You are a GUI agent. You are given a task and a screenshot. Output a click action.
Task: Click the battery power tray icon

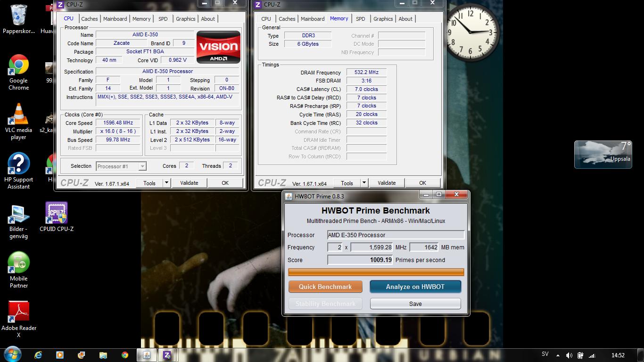pyautogui.click(x=580, y=355)
